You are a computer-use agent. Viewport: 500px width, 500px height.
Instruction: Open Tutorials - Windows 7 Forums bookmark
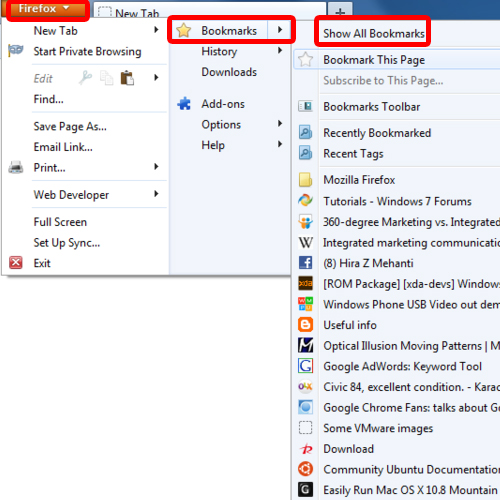coord(397,201)
